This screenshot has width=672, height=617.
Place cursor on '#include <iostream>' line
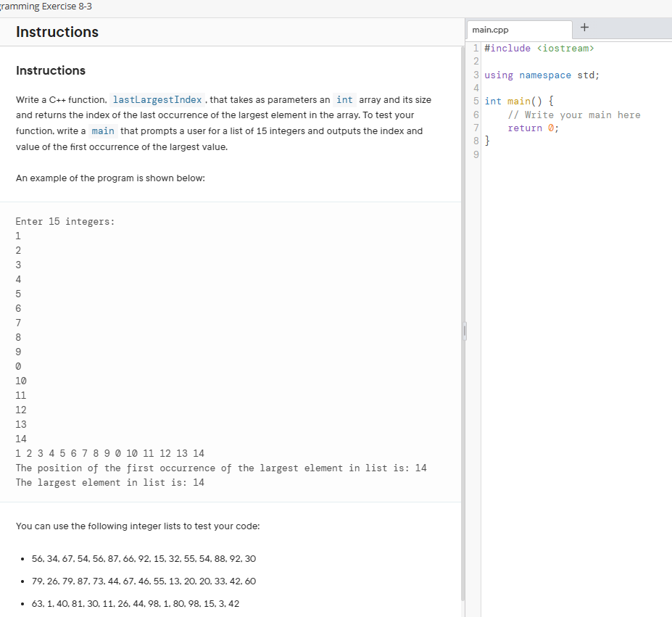[x=539, y=49]
